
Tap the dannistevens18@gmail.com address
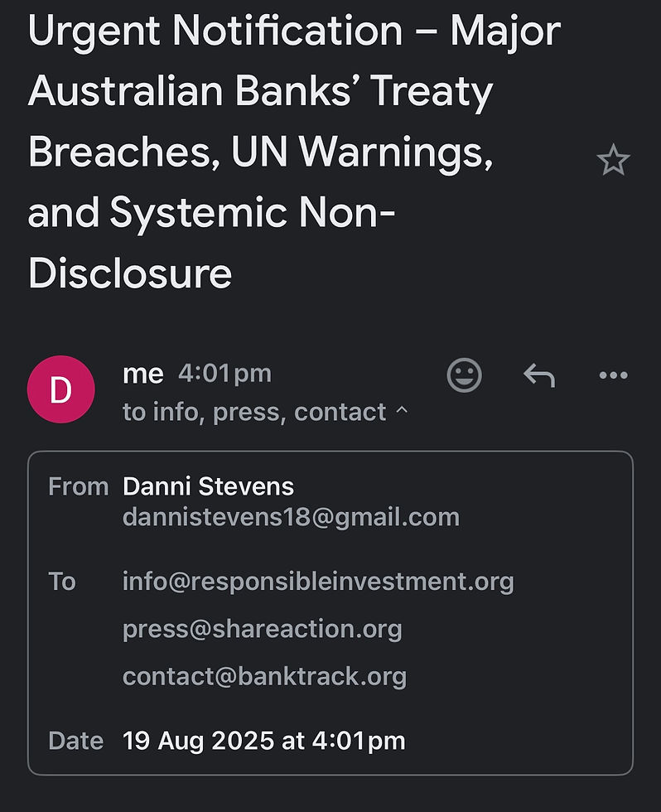pyautogui.click(x=291, y=517)
